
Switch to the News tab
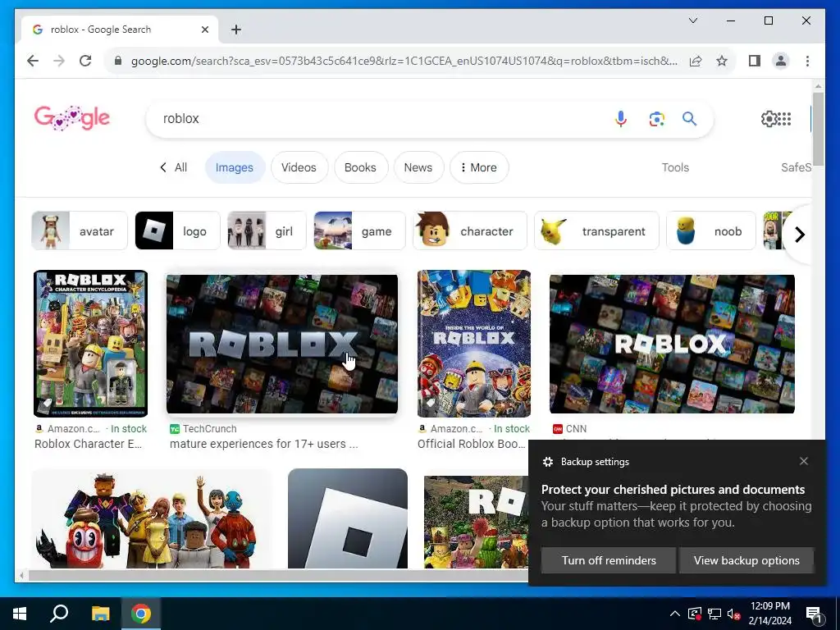tap(418, 167)
